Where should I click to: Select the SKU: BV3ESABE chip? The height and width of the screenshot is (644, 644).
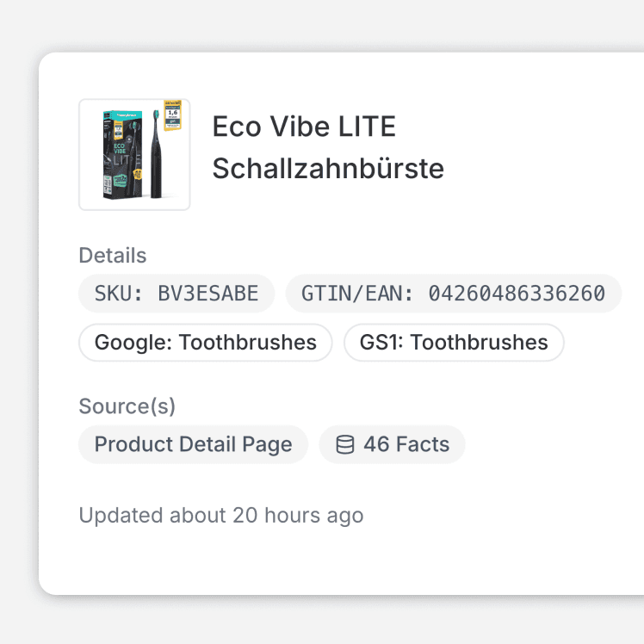tap(176, 294)
